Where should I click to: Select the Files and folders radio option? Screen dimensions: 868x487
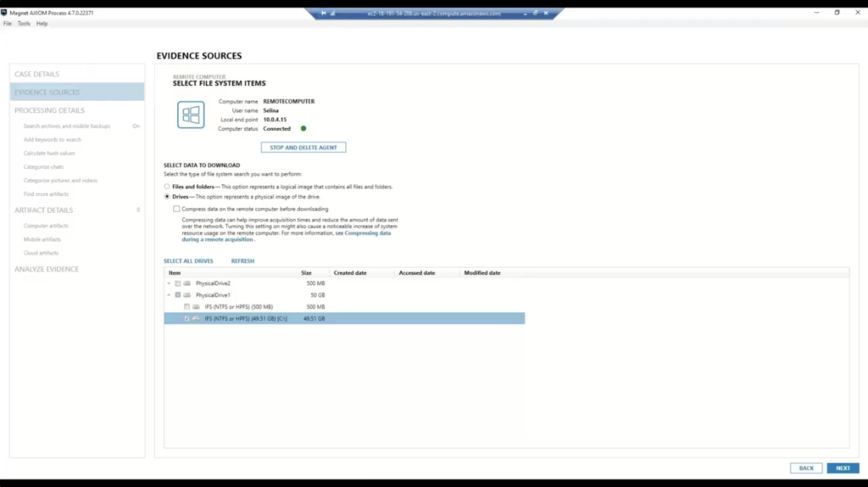pyautogui.click(x=167, y=187)
